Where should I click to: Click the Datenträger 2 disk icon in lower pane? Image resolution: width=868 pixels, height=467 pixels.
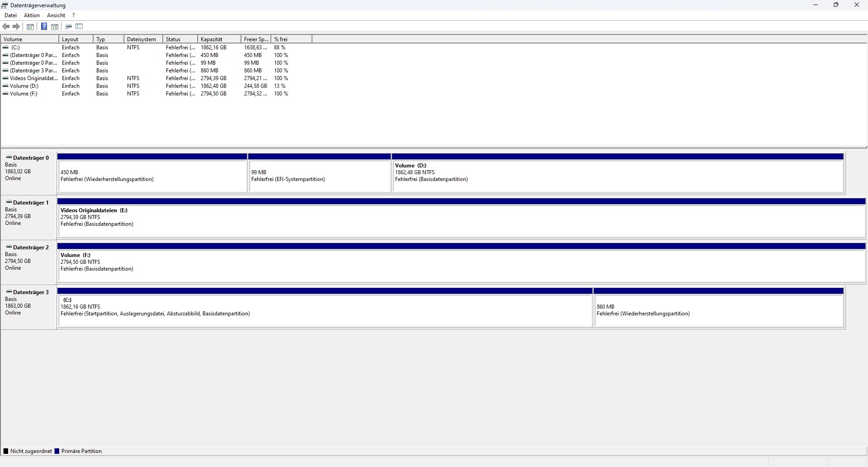point(9,247)
